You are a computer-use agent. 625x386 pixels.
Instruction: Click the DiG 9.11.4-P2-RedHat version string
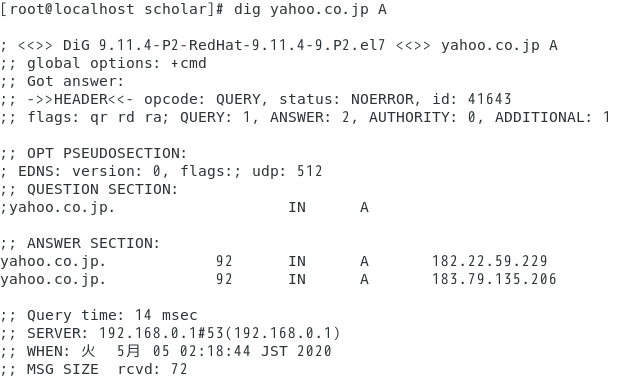pos(224,45)
